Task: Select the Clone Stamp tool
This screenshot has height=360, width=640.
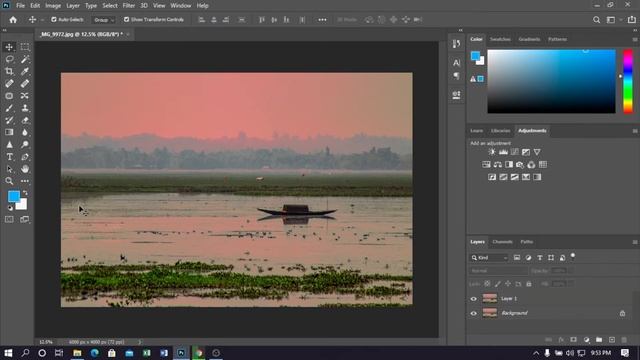Action: (25, 108)
